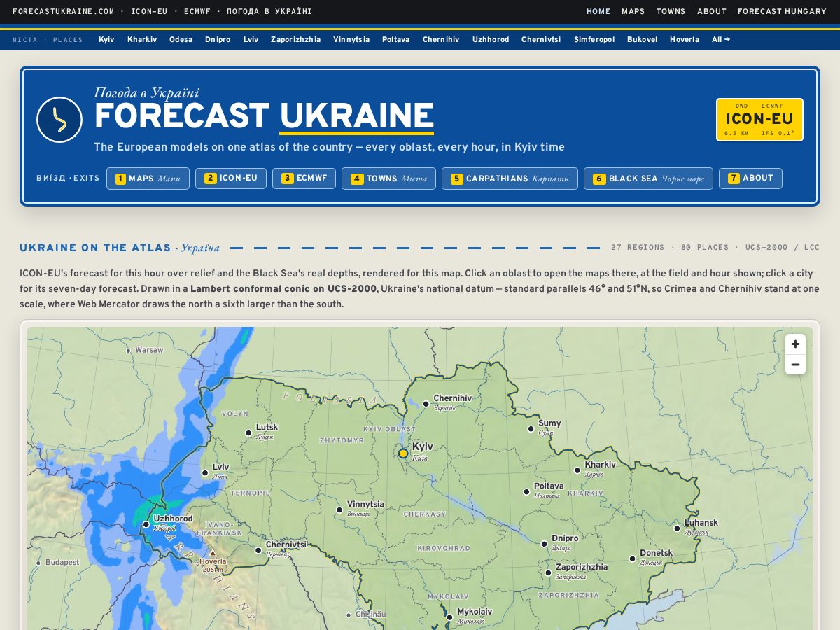Click the "Warsaw" label on the map
The height and width of the screenshot is (630, 840).
point(149,350)
